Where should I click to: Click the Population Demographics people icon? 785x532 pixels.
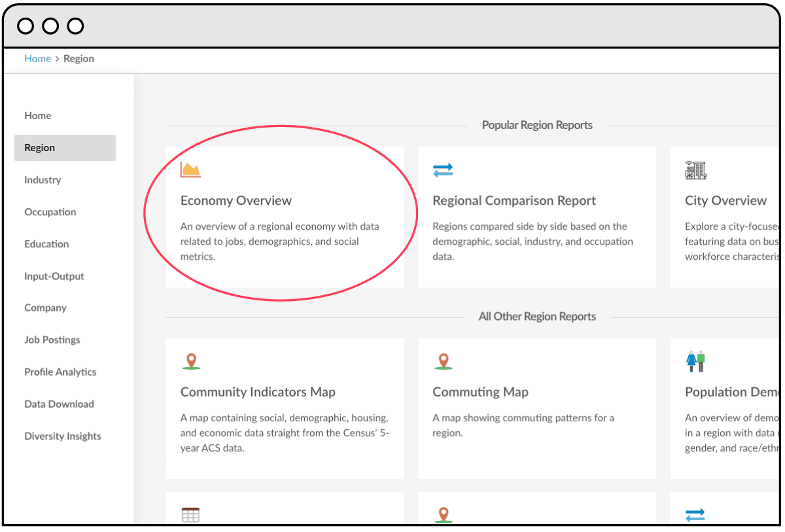click(x=695, y=361)
